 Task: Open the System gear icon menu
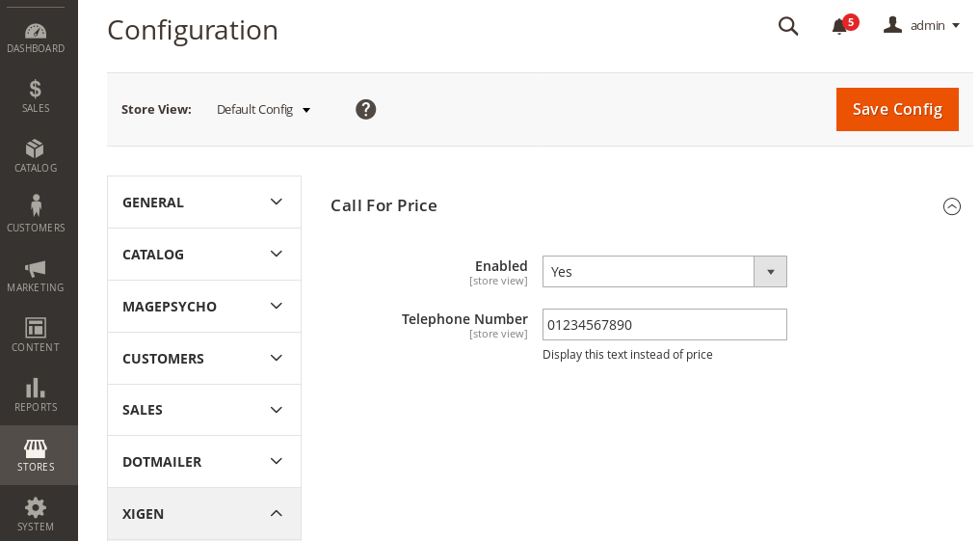tap(36, 515)
